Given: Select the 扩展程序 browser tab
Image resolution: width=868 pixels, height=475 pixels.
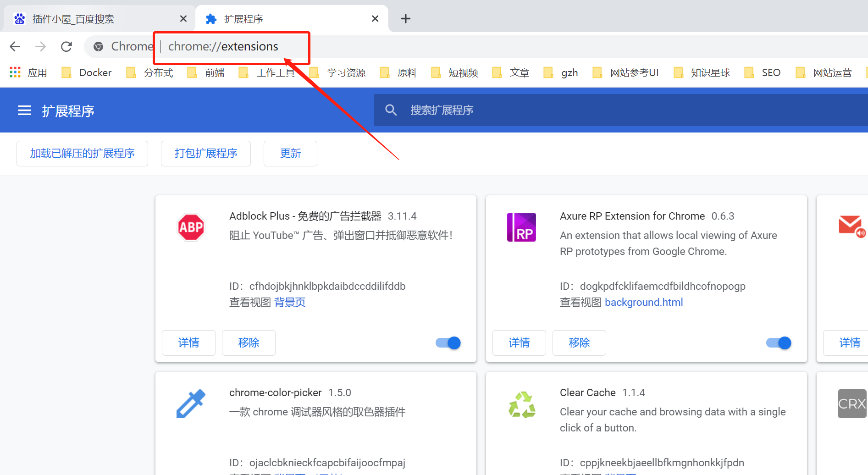Looking at the screenshot, I should click(292, 19).
